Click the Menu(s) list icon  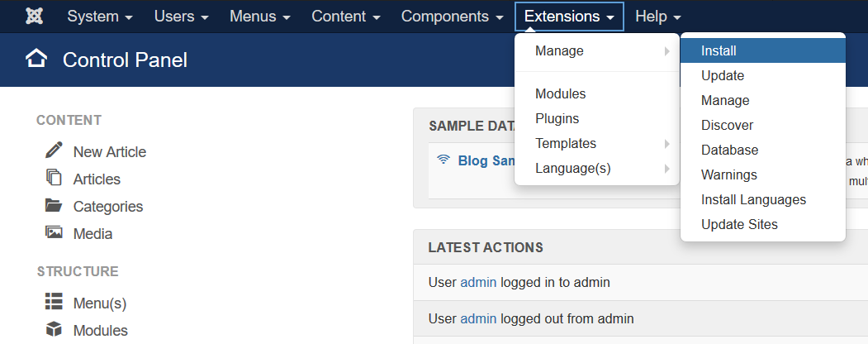tap(54, 302)
